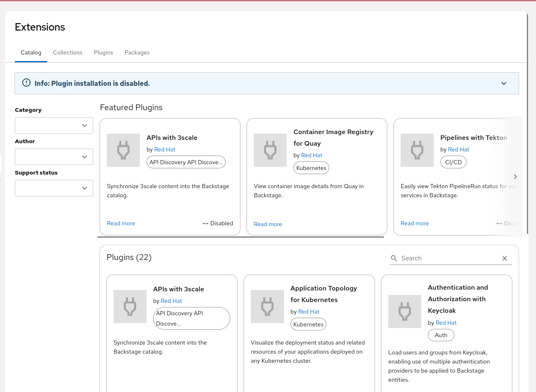Switch to the Collections tab

[68, 53]
